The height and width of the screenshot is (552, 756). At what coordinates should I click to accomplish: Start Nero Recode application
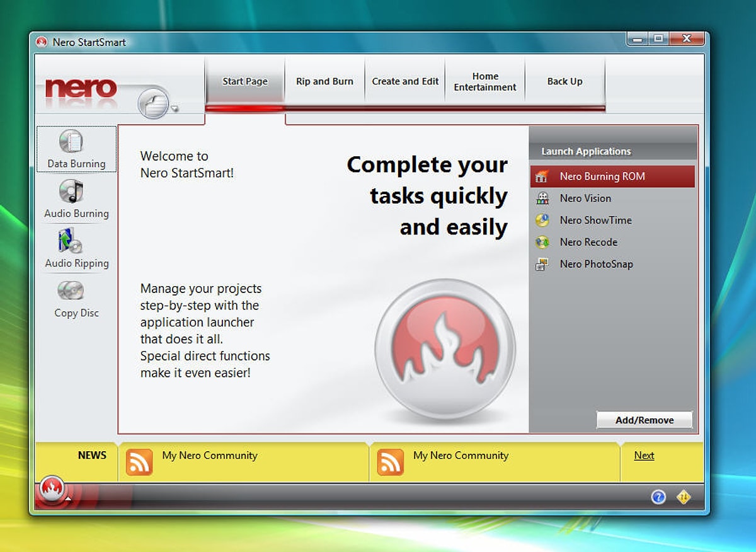click(x=588, y=242)
